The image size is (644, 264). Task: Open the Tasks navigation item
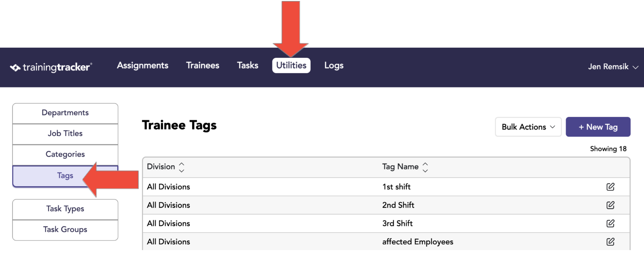click(248, 65)
